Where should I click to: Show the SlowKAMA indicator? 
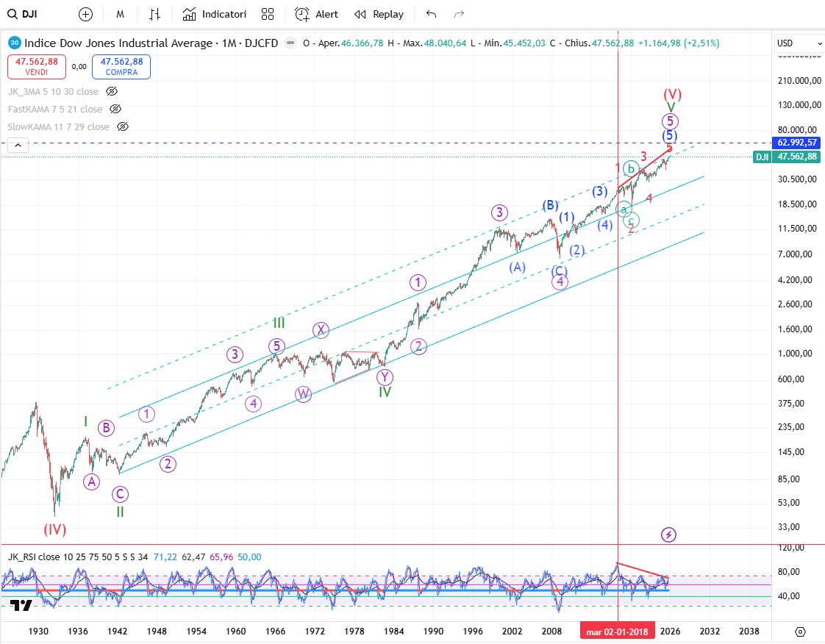[x=122, y=127]
